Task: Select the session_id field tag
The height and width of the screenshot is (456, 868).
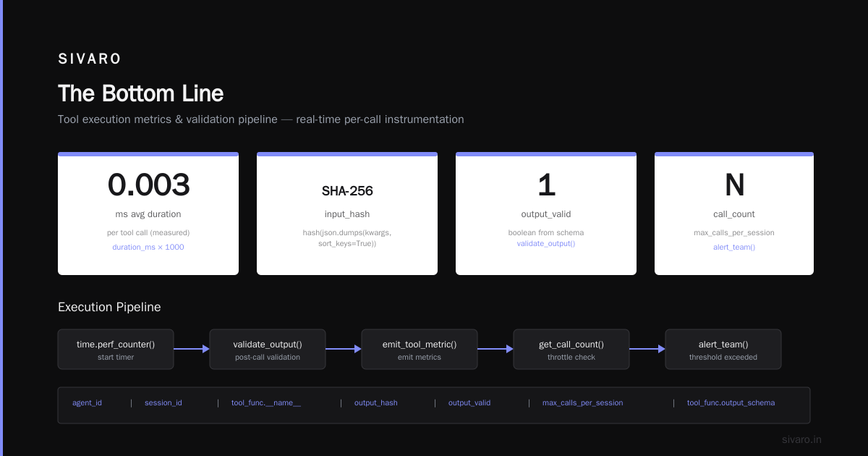Action: point(163,403)
